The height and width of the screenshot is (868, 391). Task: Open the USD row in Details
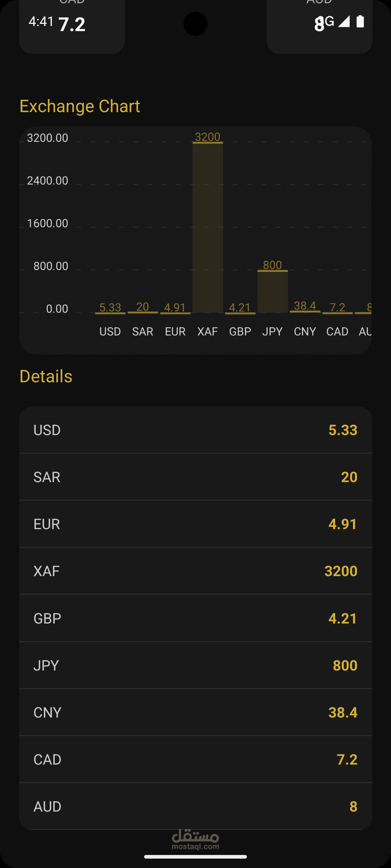(195, 430)
